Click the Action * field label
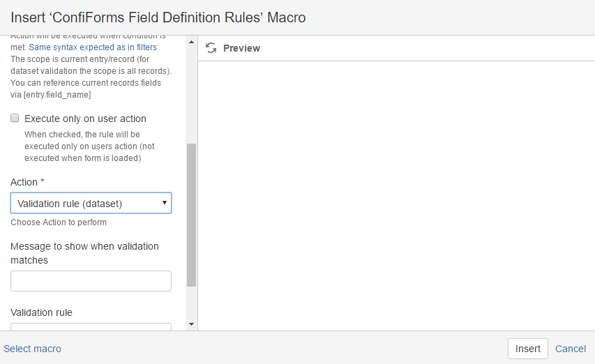Screen dimensions: 595x364 coord(27,182)
